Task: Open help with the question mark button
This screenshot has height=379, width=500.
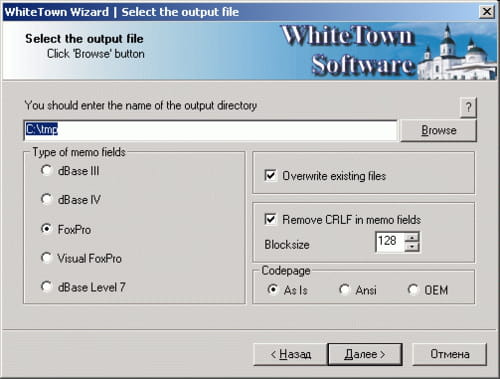Action: (468, 107)
